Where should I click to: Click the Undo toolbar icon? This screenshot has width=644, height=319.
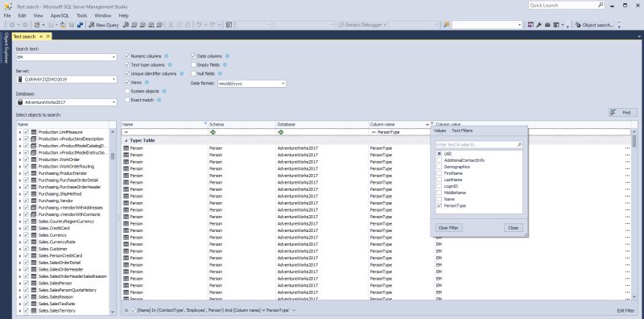tap(199, 25)
